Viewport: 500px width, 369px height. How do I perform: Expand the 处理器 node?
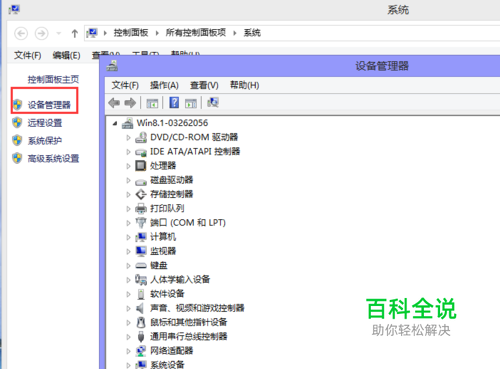[128, 166]
